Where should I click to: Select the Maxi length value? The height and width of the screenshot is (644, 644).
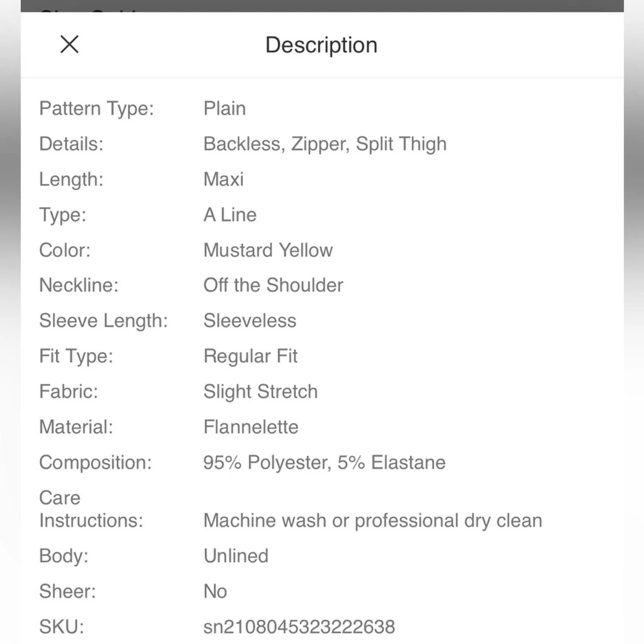(x=224, y=179)
